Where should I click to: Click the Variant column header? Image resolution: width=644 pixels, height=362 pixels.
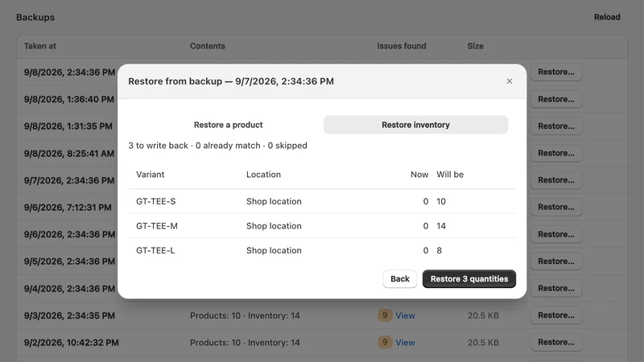point(150,175)
